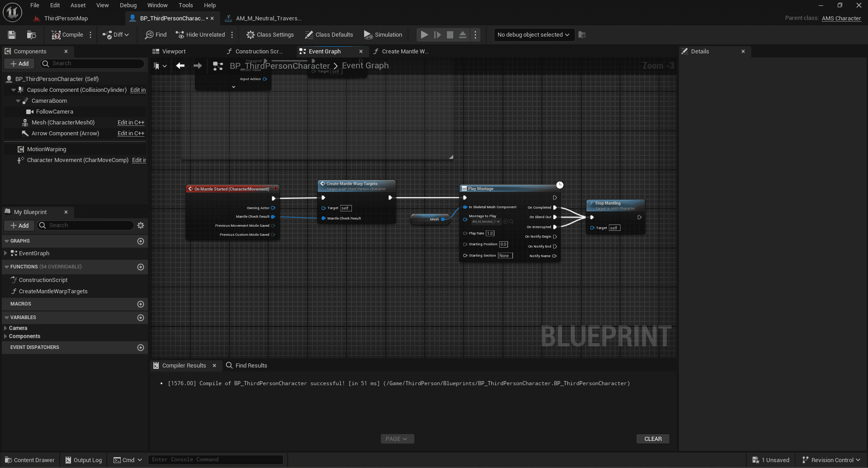Open play mode options dots
This screenshot has height=468, width=868.
pyautogui.click(x=475, y=35)
